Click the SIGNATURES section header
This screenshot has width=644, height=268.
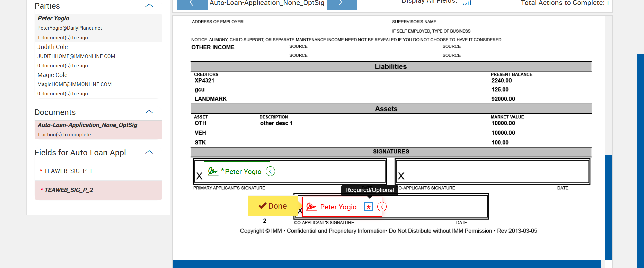[391, 152]
